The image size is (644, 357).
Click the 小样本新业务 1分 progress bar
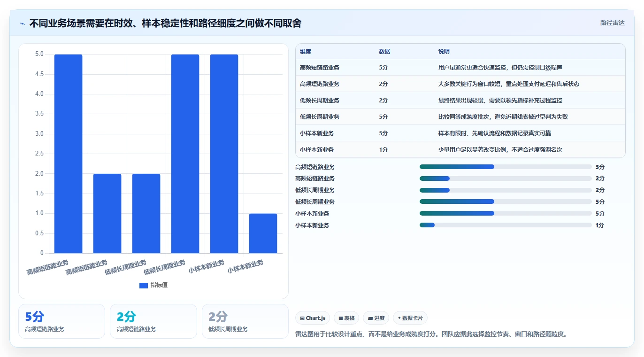pyautogui.click(x=506, y=225)
